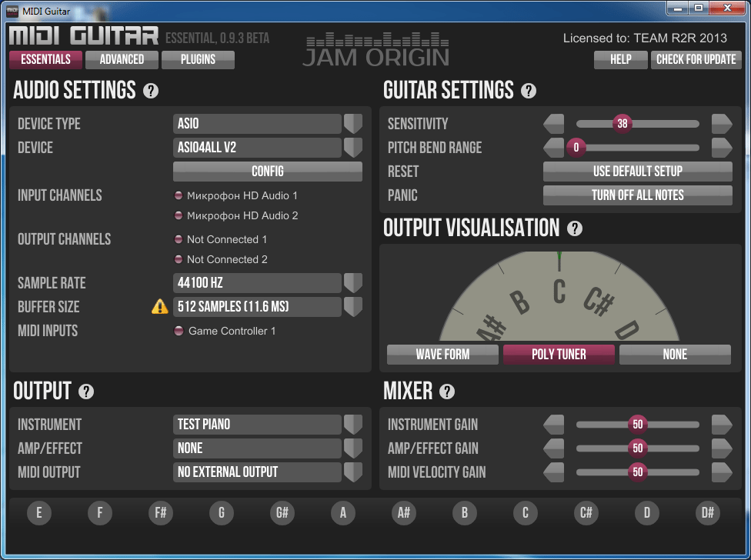
Task: Click the poly tuner dial display
Action: pyautogui.click(x=559, y=296)
